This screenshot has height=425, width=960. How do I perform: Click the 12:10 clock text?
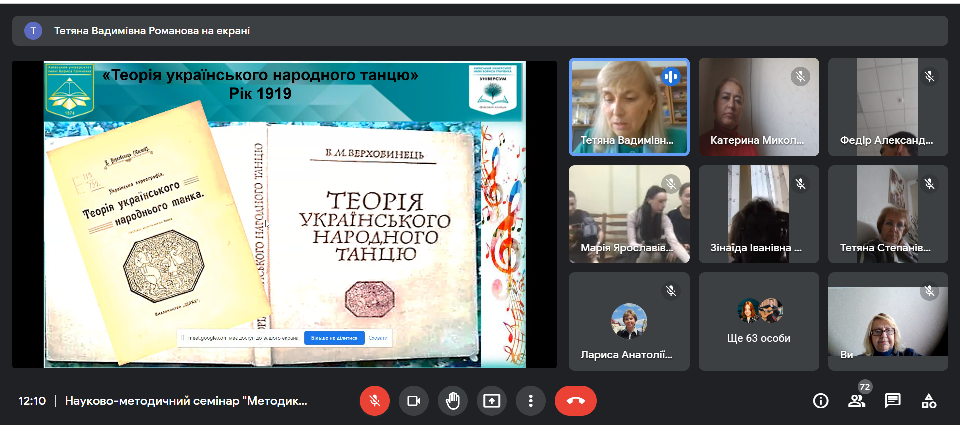[x=32, y=402]
